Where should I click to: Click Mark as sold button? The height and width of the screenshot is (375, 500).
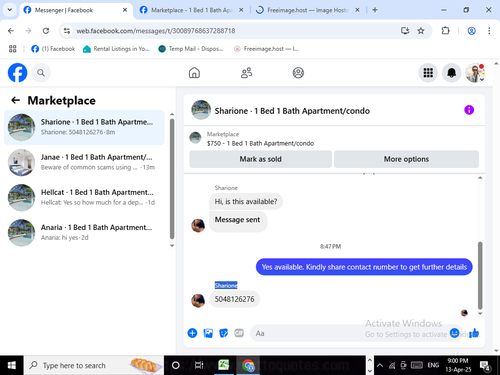pos(261,159)
